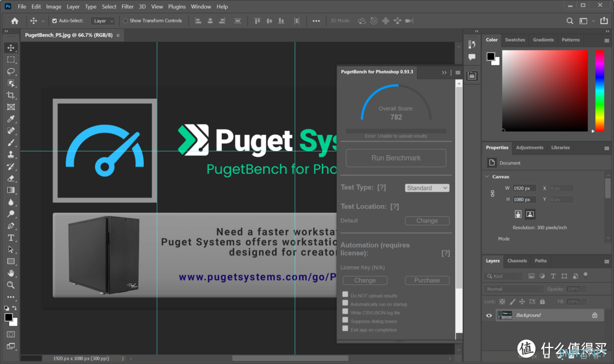
Task: Switch to the Swatches tab
Action: point(515,40)
